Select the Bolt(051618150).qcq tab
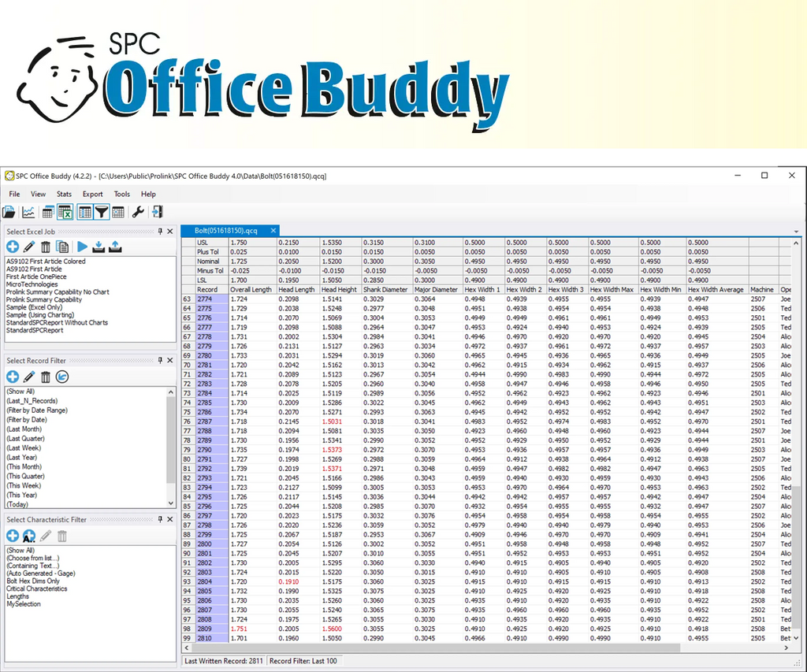Image resolution: width=807 pixels, height=672 pixels. (x=225, y=230)
